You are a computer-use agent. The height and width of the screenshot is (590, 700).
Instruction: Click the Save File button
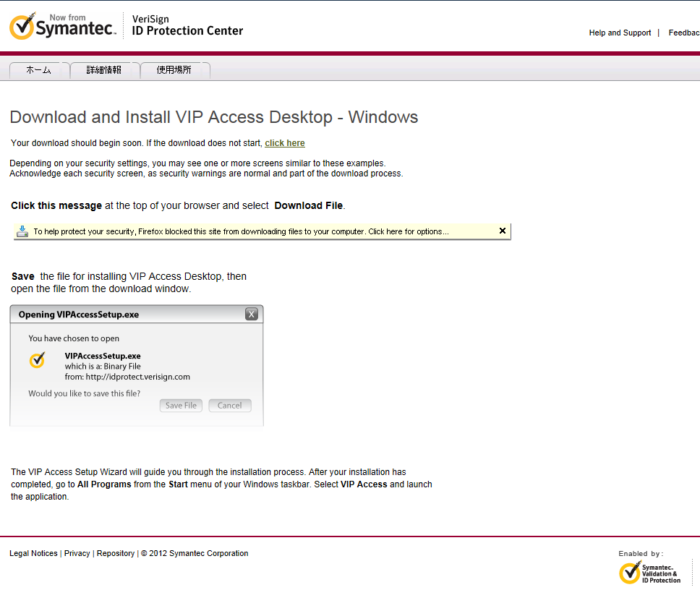181,405
